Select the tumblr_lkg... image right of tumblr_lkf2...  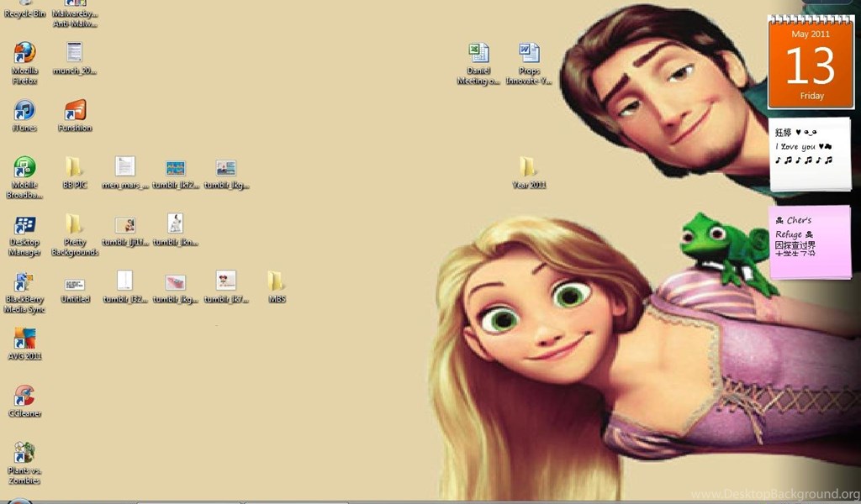click(226, 175)
